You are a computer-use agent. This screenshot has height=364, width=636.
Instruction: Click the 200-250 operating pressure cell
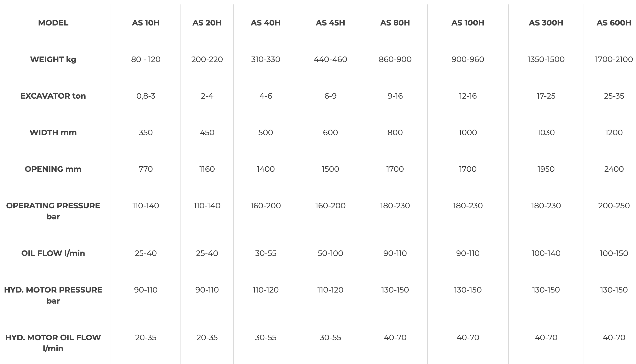[614, 206]
